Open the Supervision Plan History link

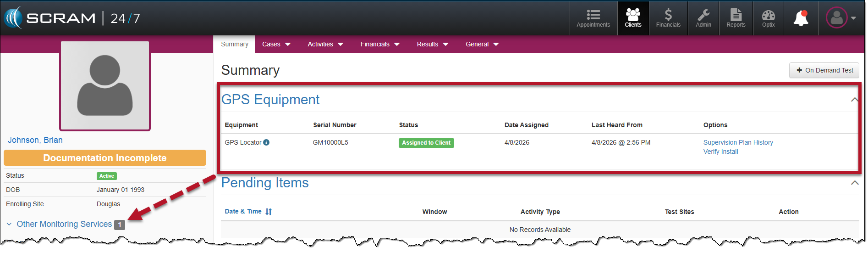pyautogui.click(x=738, y=142)
